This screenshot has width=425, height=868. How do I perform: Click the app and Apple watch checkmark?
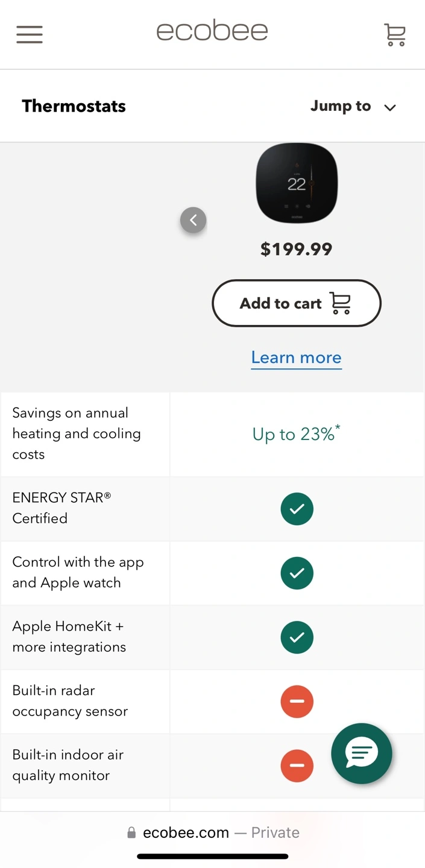pos(297,573)
